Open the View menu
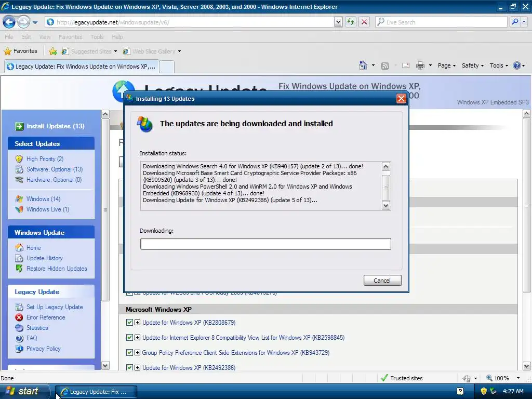The height and width of the screenshot is (399, 532). pos(45,37)
